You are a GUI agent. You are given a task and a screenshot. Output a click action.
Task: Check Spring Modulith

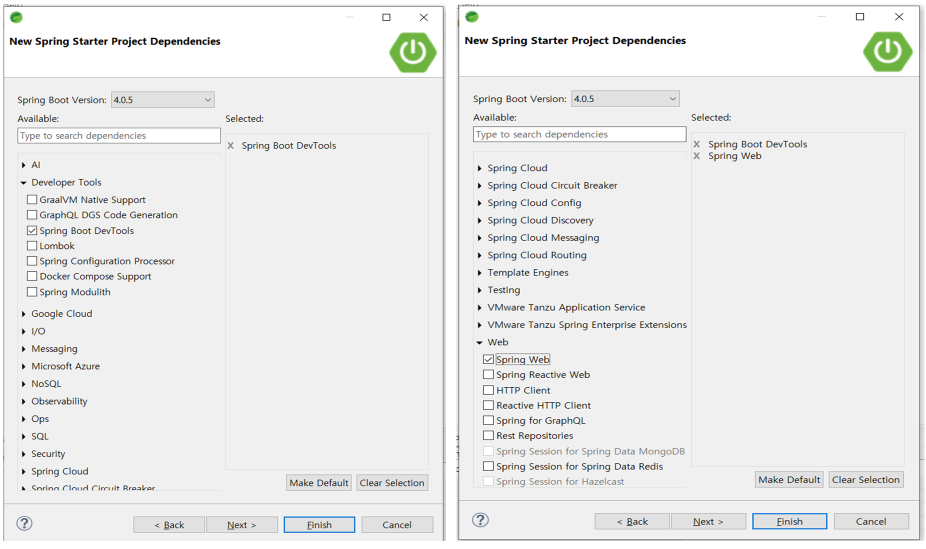click(32, 292)
